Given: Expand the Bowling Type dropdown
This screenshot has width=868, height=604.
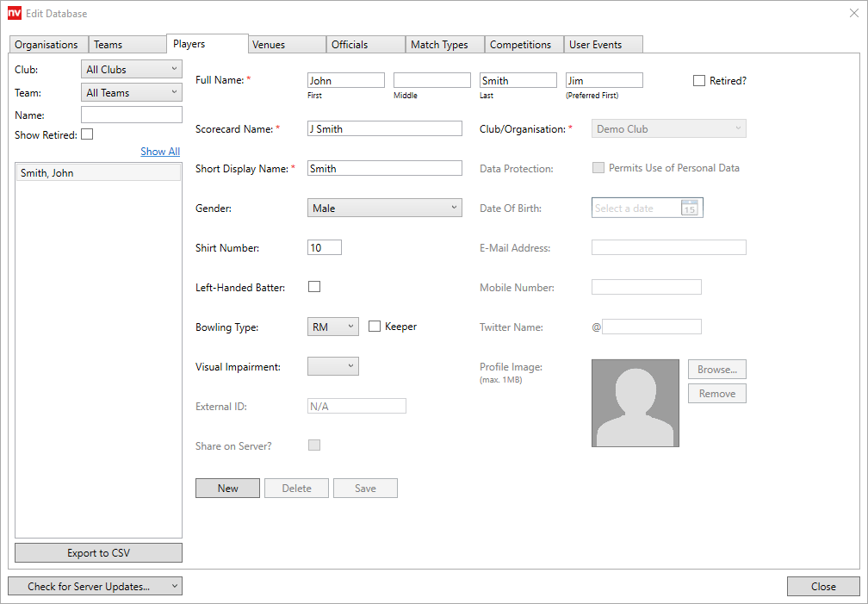Looking at the screenshot, I should (x=332, y=327).
